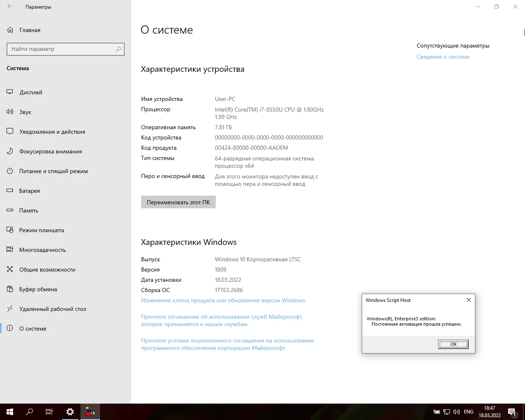Viewport: 525px width, 420px height.
Task: Click the Характеристики Windows heading
Action: [189, 242]
